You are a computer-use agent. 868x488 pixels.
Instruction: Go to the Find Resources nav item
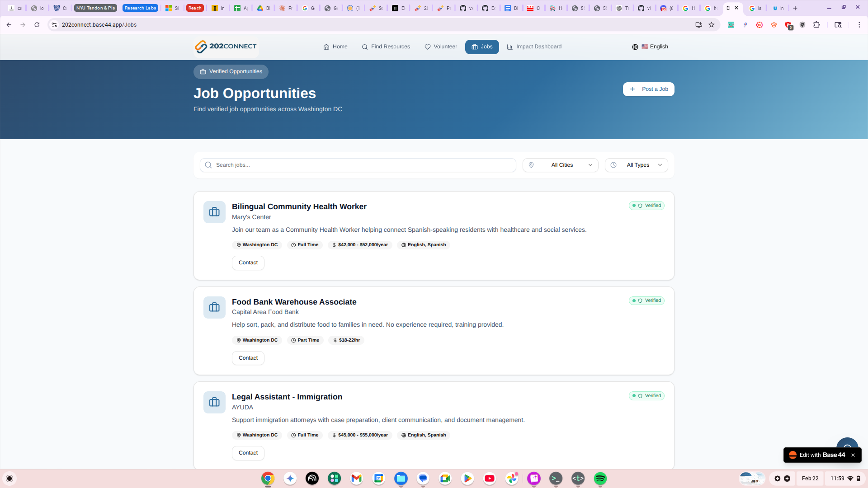coord(386,47)
